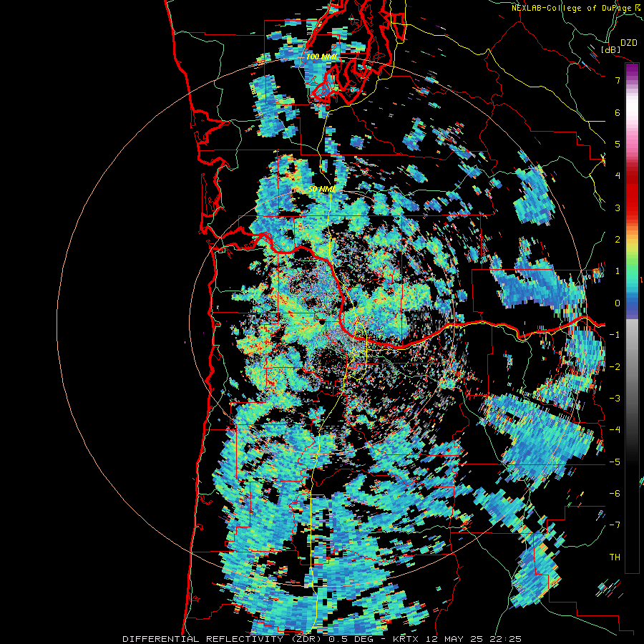This screenshot has height=644, width=644.
Task: Click the 50 NMI range ring label
Action: (x=321, y=190)
